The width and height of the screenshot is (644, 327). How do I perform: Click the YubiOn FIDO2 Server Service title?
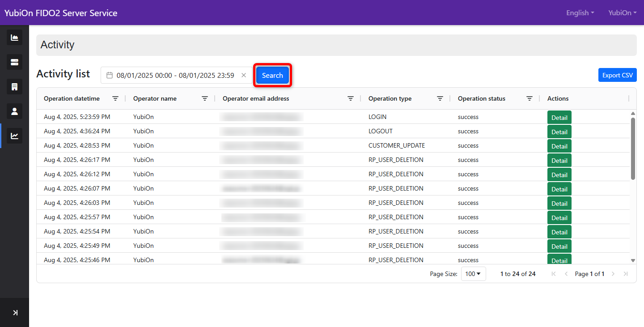[x=61, y=13]
